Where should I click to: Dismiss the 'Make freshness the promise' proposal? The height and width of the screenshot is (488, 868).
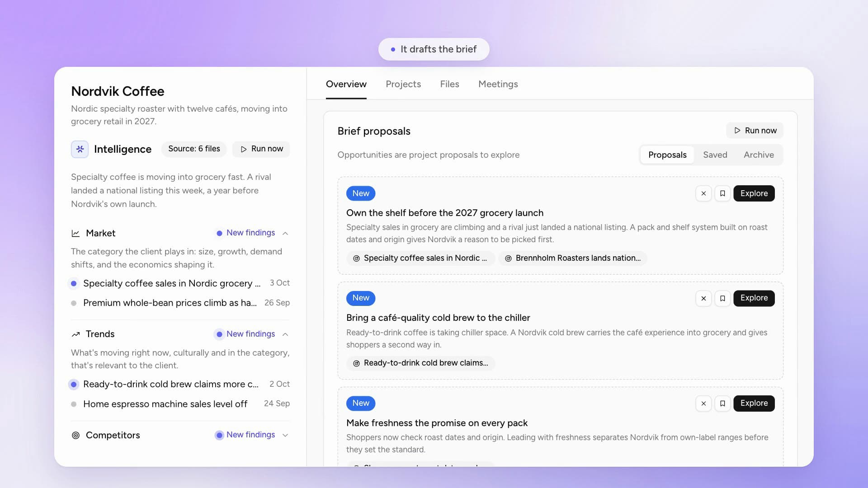pyautogui.click(x=703, y=404)
